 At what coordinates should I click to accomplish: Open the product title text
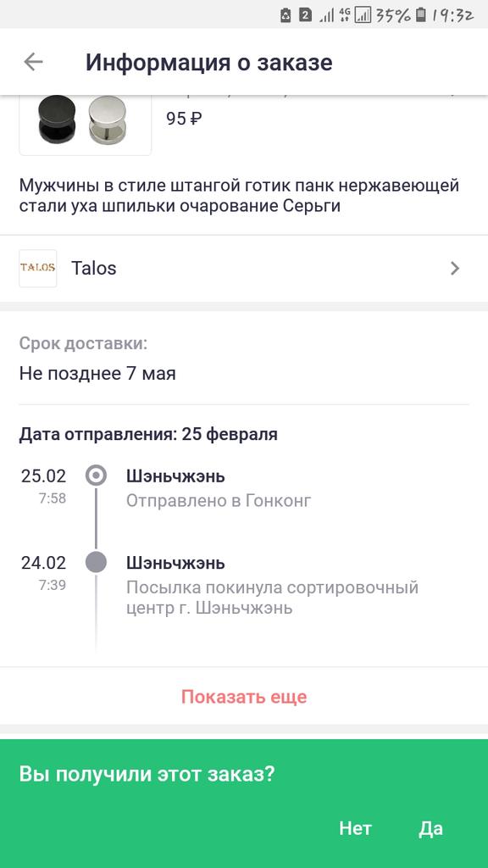pyautogui.click(x=240, y=195)
